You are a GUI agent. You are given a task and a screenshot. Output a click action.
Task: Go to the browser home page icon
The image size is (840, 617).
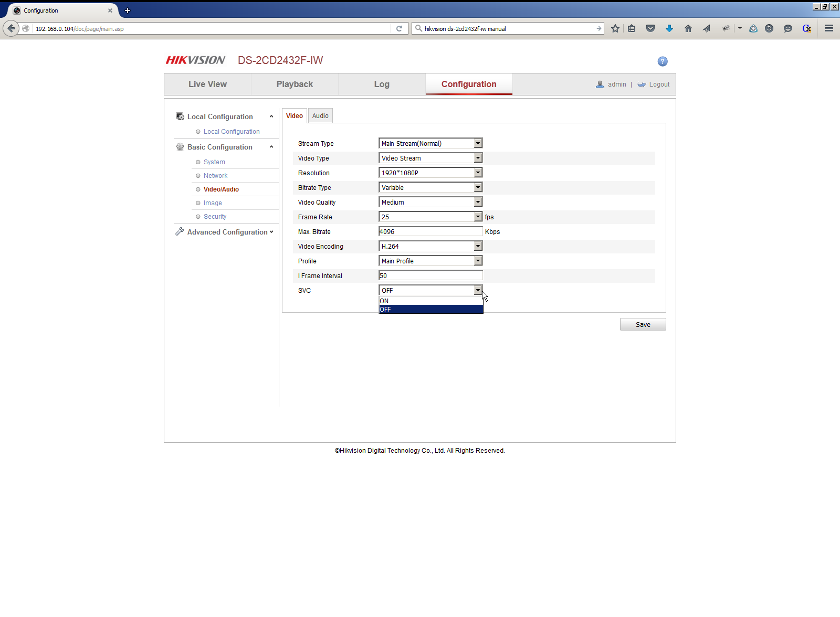coord(688,28)
